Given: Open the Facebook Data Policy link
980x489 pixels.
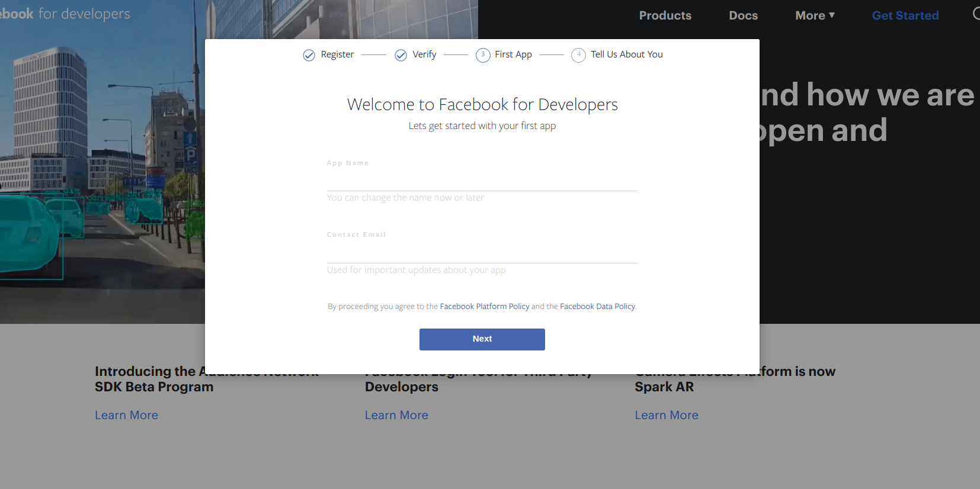Looking at the screenshot, I should pyautogui.click(x=597, y=306).
